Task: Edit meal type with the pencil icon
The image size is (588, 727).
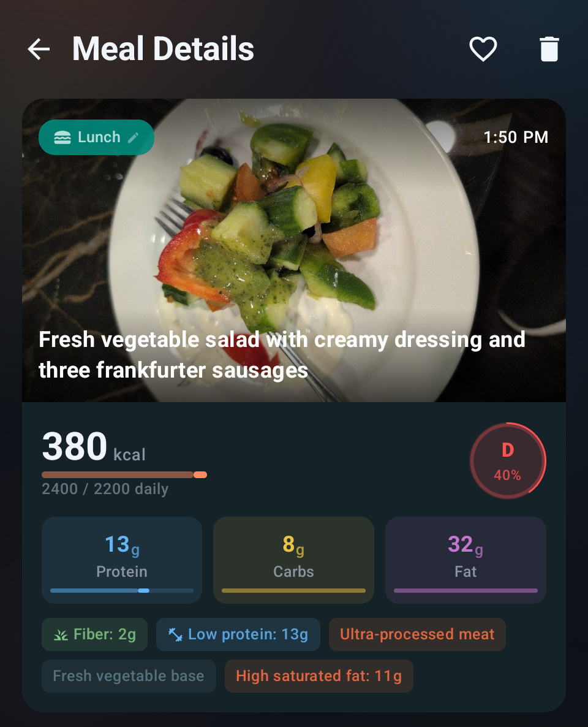Action: click(x=134, y=137)
